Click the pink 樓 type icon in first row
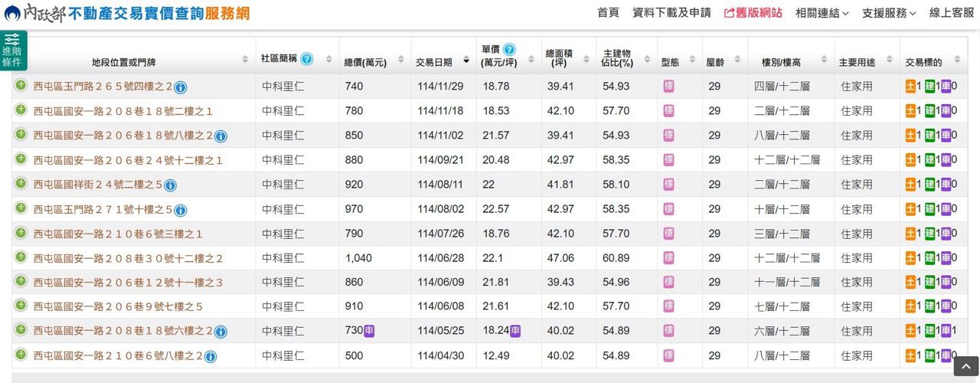 click(668, 87)
